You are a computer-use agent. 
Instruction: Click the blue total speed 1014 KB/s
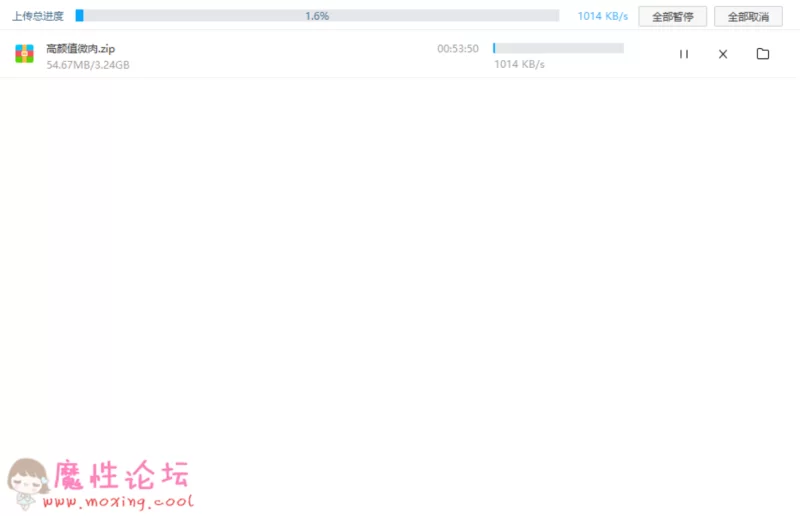[x=603, y=16]
